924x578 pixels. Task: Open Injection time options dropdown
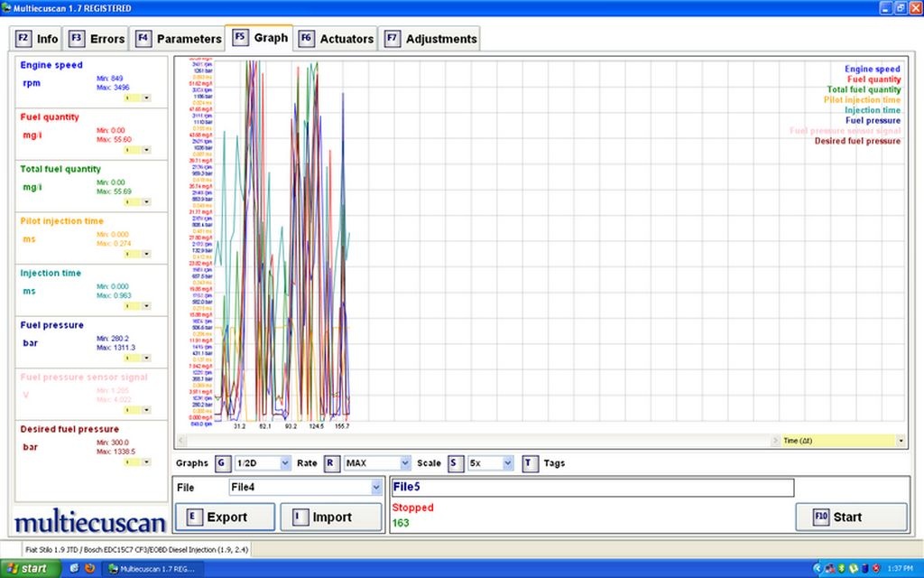[x=146, y=305]
